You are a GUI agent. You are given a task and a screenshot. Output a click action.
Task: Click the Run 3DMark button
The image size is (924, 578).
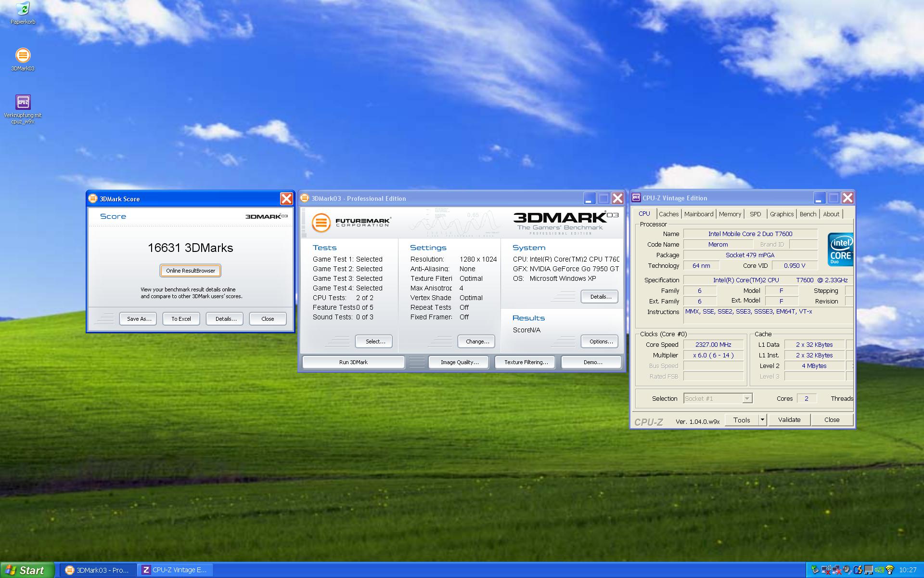(x=353, y=362)
